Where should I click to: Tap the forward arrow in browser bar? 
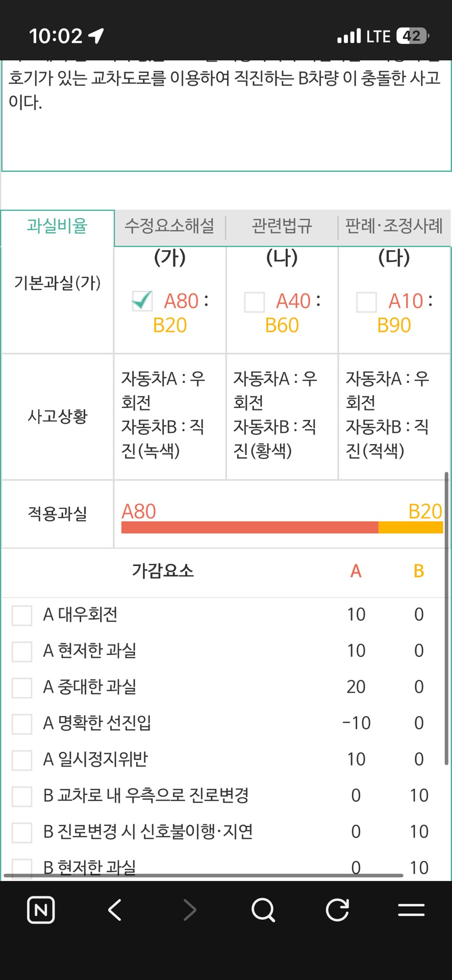189,910
